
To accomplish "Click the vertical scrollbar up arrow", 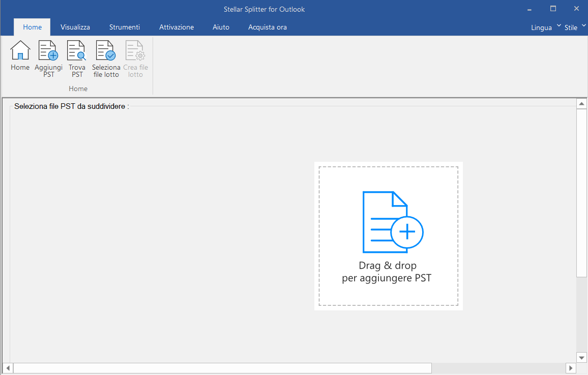I will (x=581, y=104).
